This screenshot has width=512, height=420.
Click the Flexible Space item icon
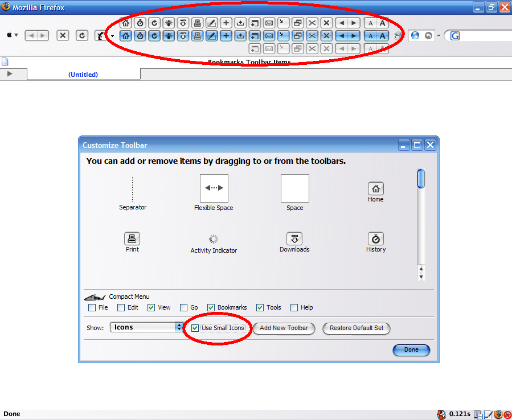[x=214, y=188]
